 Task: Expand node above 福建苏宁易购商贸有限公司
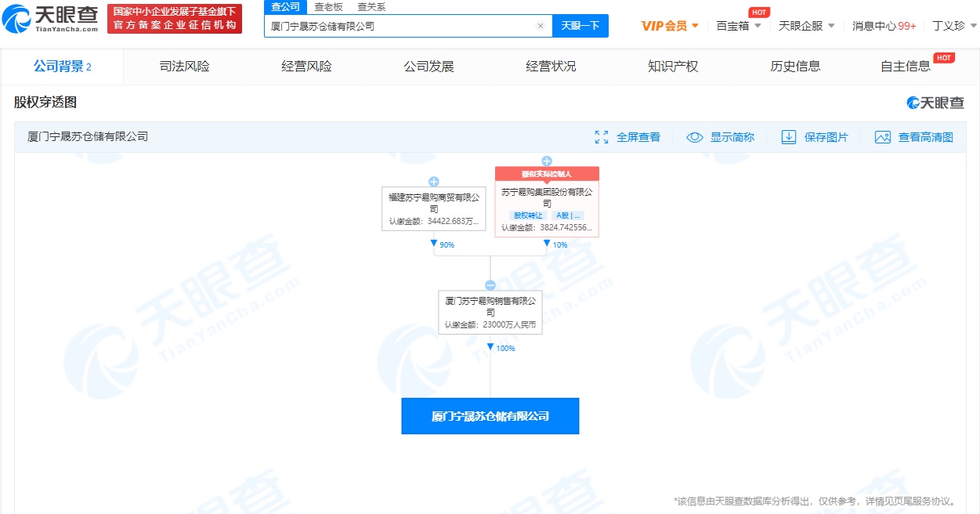click(434, 182)
